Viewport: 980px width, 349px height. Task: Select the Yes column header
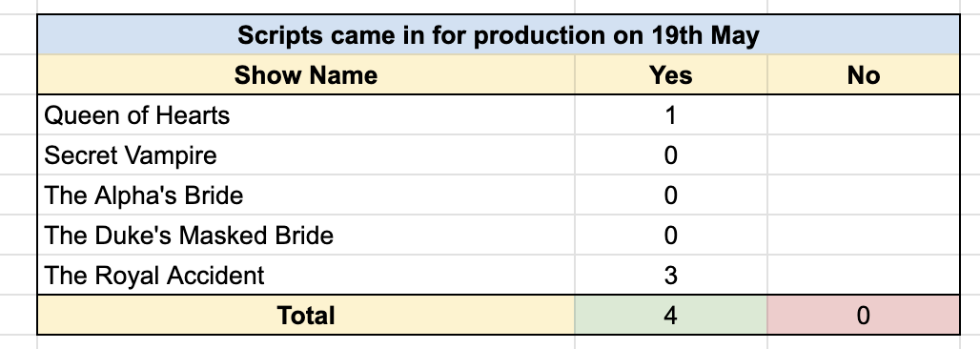670,75
